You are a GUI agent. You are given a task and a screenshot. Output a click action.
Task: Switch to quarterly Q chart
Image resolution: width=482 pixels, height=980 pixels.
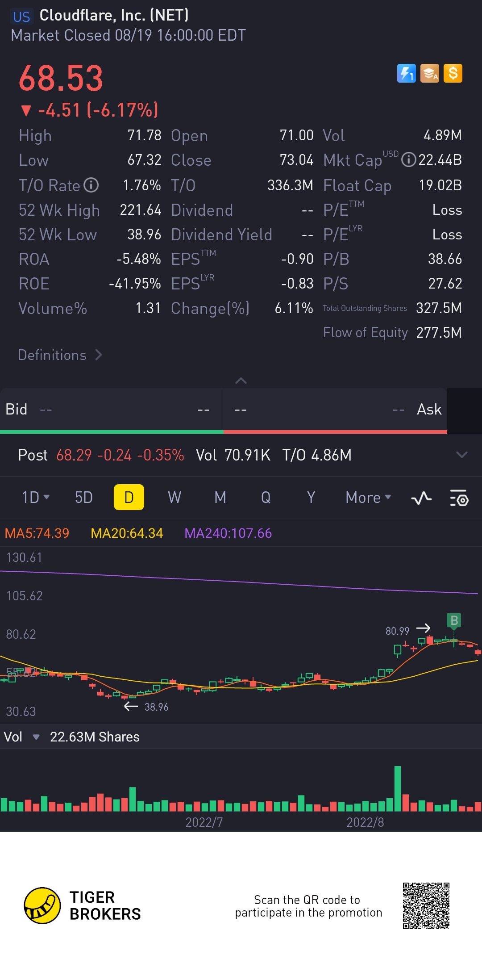tap(266, 497)
